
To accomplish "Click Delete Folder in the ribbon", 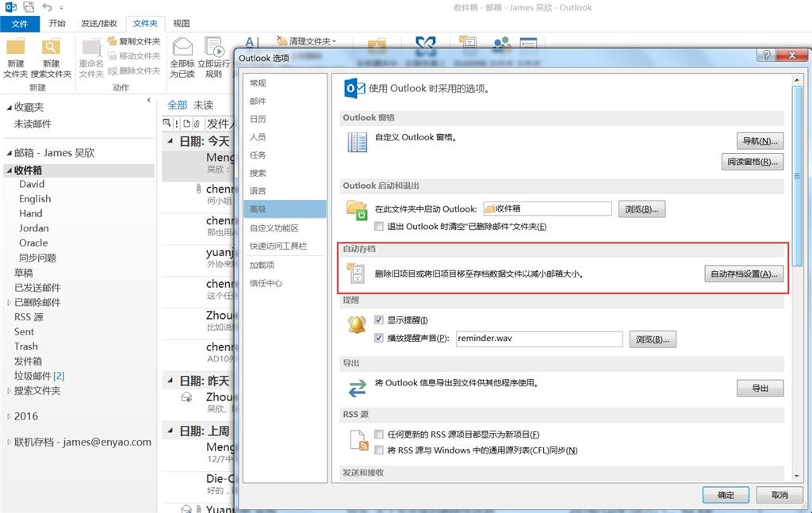I will 133,71.
